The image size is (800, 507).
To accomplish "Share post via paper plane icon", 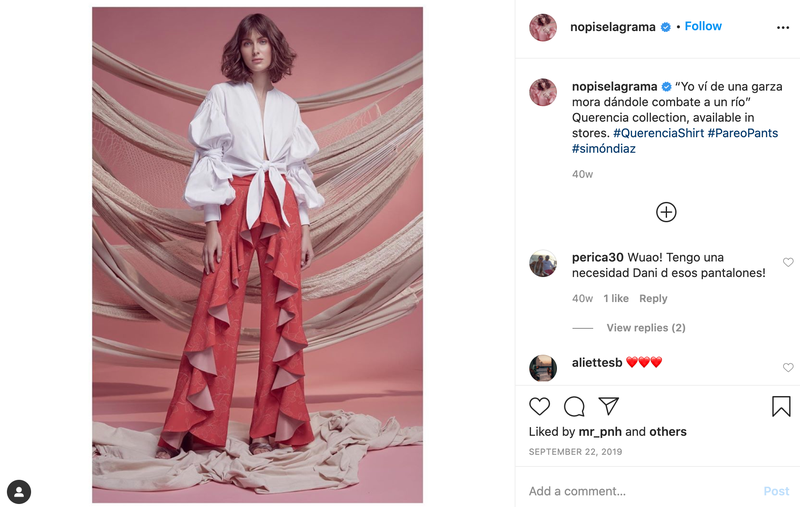I will (x=609, y=406).
